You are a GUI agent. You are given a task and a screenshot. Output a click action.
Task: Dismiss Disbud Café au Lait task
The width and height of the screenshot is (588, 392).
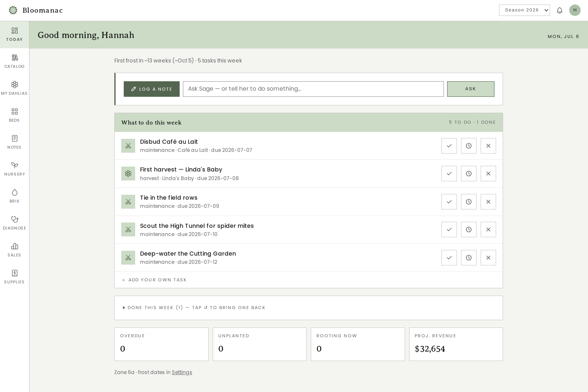coord(488,146)
